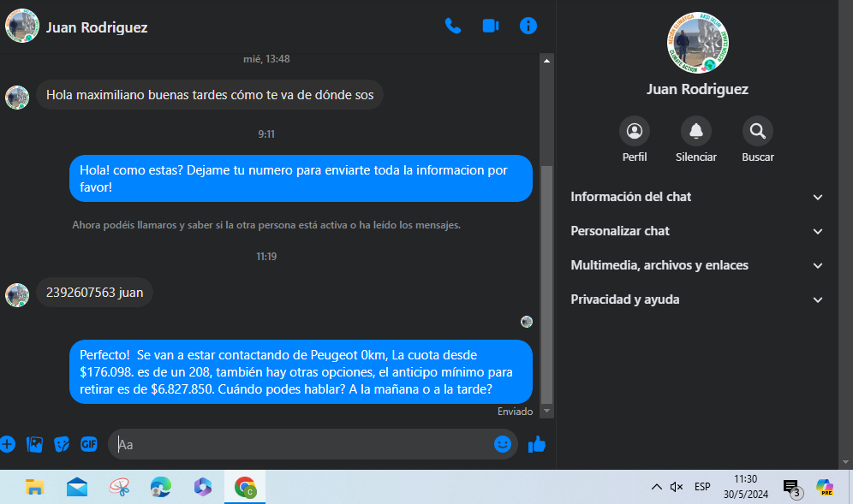Screen dimensions: 853x504
Task: Start a video call from chat header
Action: pyautogui.click(x=491, y=26)
